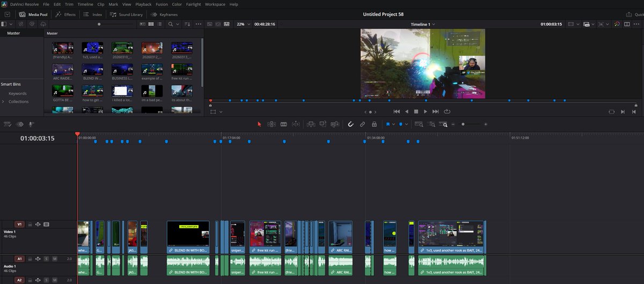Click the Replace Clip toolbar icon
This screenshot has height=284, width=644.
pos(335,124)
